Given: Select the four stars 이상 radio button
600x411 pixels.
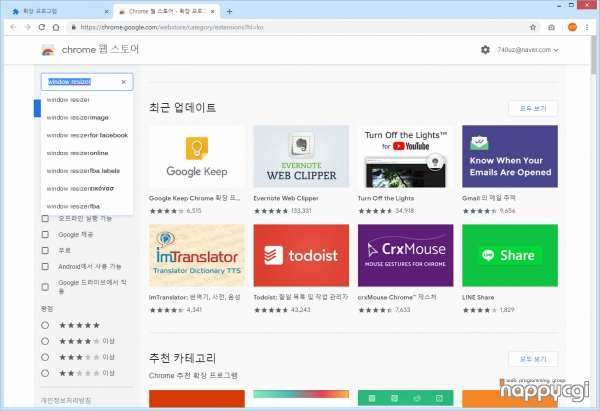Looking at the screenshot, I should [x=45, y=341].
